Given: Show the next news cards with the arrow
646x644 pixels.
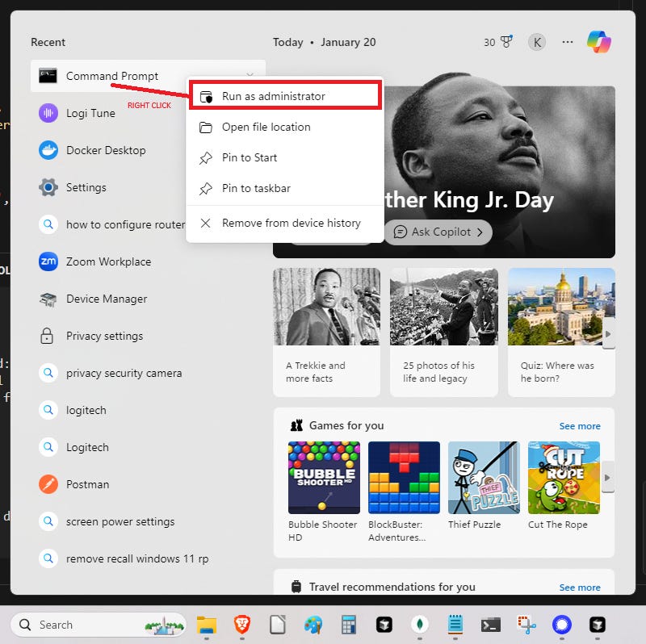Looking at the screenshot, I should [609, 334].
